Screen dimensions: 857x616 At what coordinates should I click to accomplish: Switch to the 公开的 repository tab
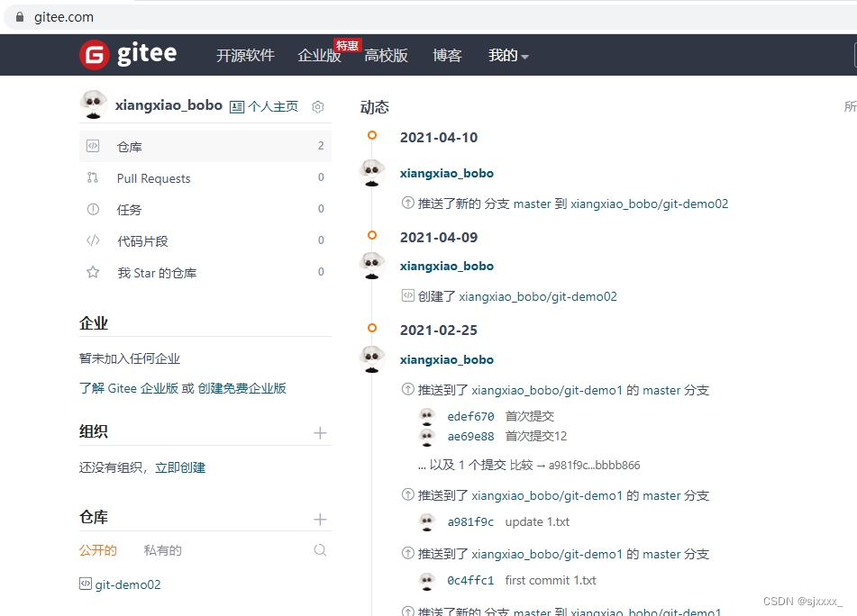click(x=98, y=550)
